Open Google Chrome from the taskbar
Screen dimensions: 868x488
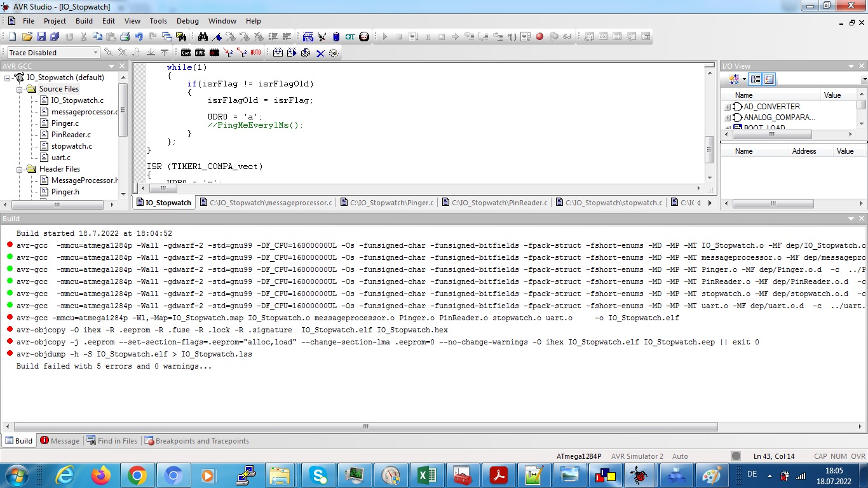point(137,475)
